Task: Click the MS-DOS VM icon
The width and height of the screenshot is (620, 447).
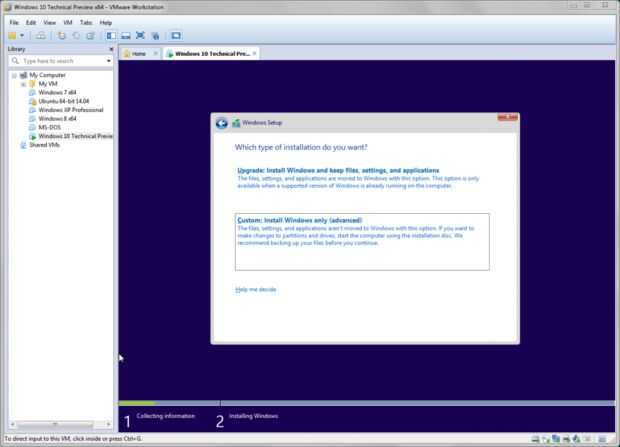Action: click(x=32, y=127)
